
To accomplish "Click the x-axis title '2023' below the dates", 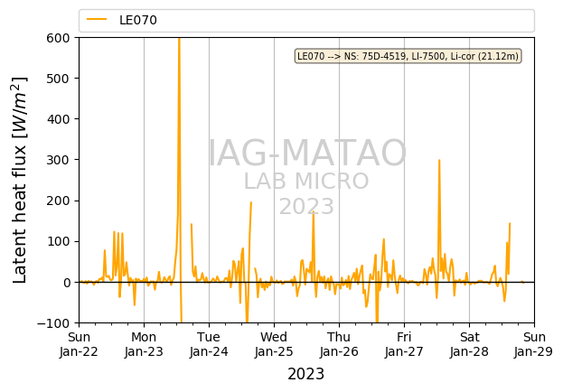I will 306,374.
